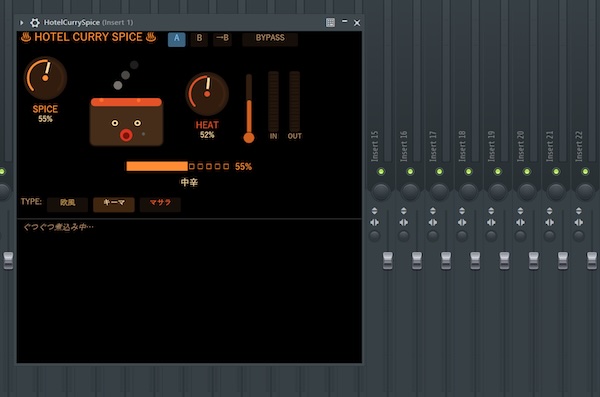Click the Insert 15 pan knob
The image size is (600, 397).
click(381, 191)
